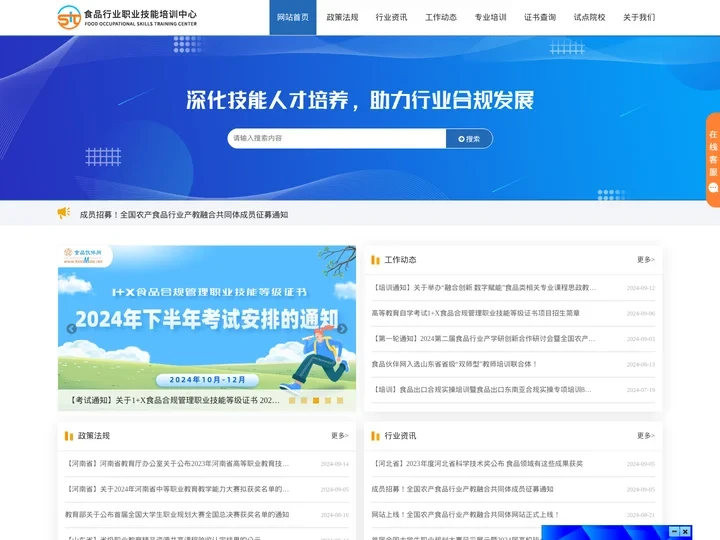Open 证书查询 in the navigation
Viewport: 720px width, 540px height.
tap(540, 17)
